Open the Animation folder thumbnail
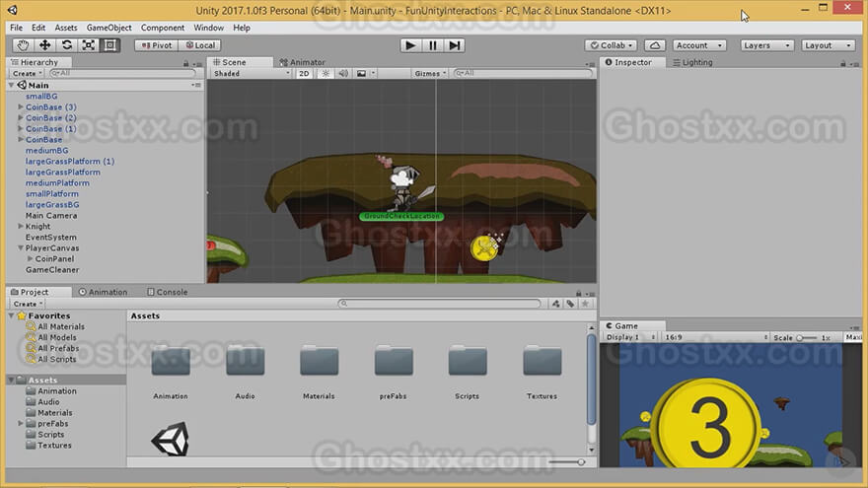 (171, 361)
